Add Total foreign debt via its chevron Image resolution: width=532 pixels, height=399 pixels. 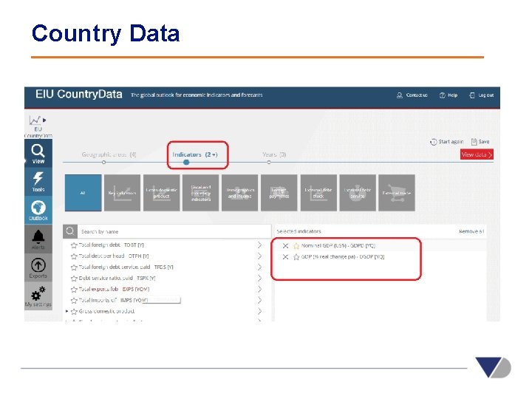click(259, 245)
